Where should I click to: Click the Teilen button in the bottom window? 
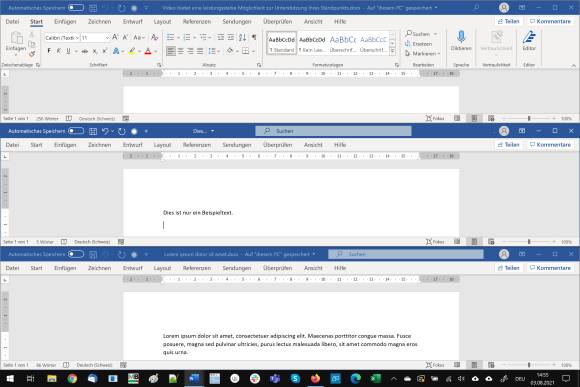(509, 268)
